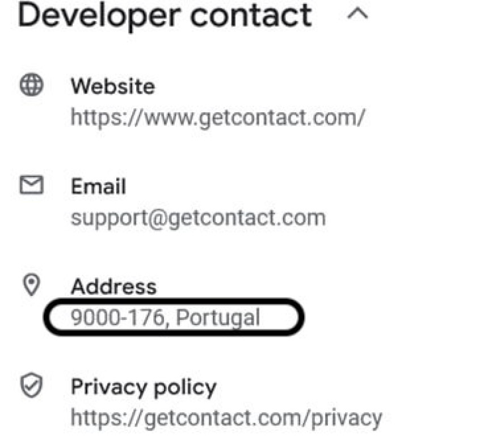
Task: Select the Privacy policy row label
Action: (143, 387)
